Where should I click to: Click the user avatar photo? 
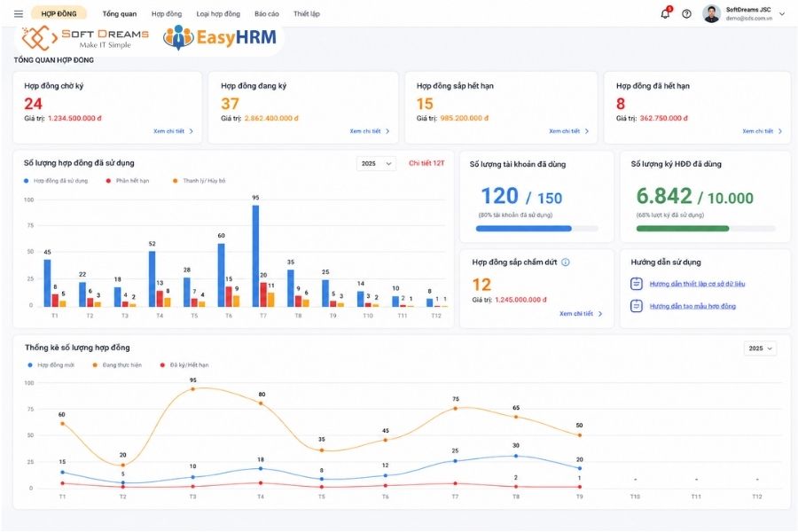point(711,14)
